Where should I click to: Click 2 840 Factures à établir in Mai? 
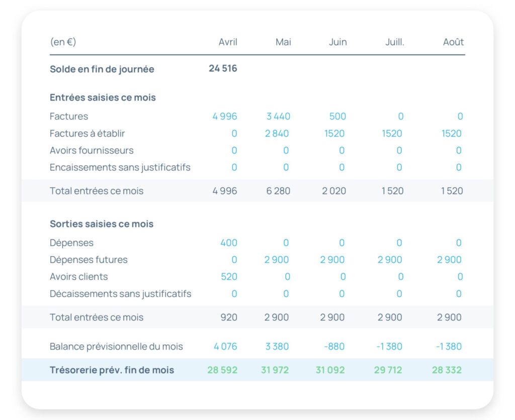click(x=277, y=134)
